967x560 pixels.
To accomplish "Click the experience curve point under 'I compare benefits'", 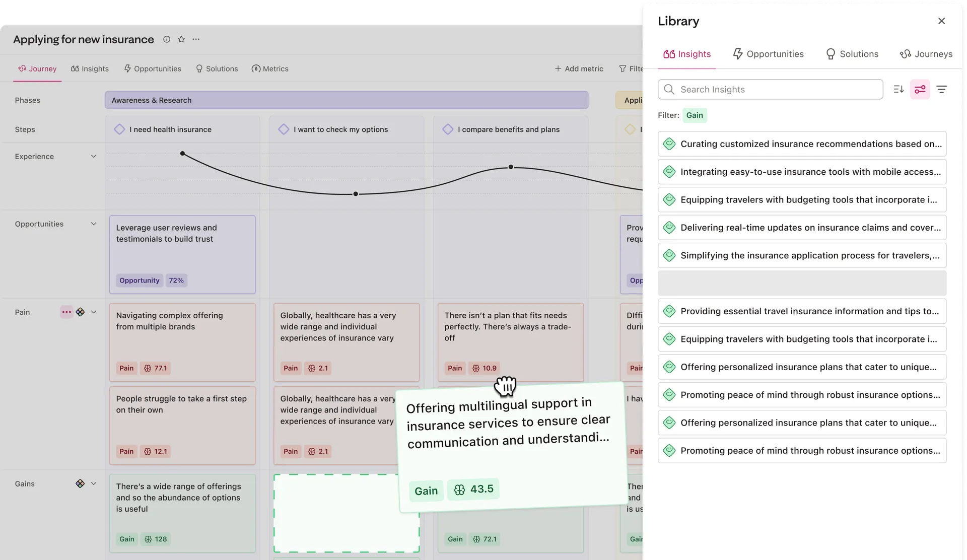I will coord(511,167).
